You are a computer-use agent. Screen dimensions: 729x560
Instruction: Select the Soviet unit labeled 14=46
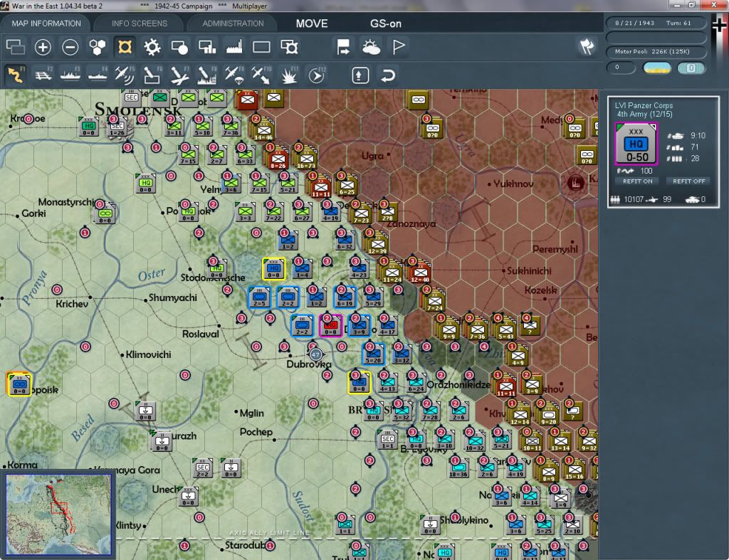pyautogui.click(x=263, y=131)
